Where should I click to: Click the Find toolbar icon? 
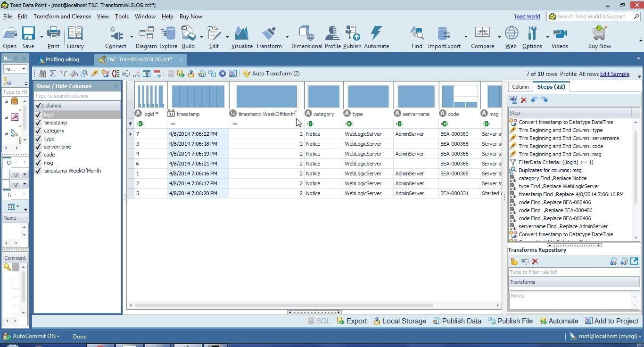click(x=417, y=38)
